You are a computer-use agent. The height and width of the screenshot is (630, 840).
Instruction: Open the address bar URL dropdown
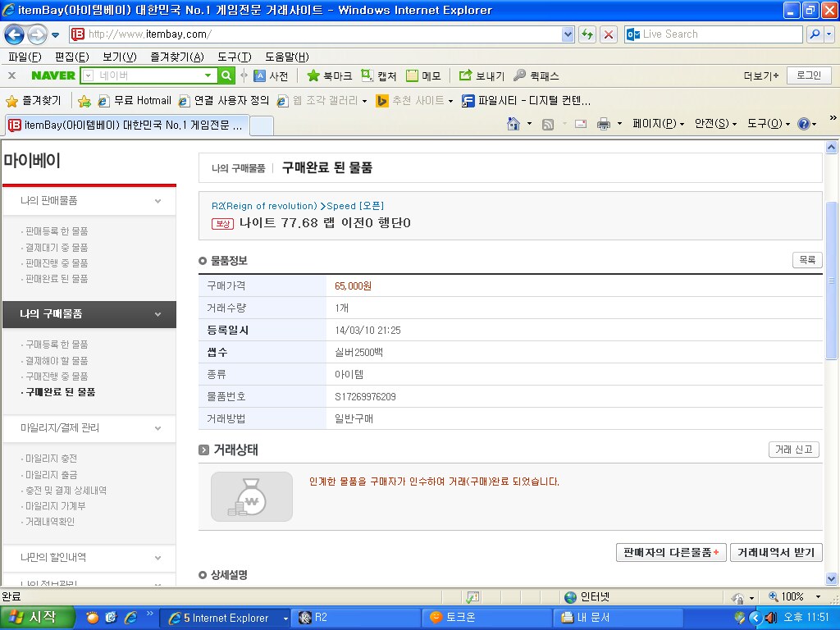(x=568, y=34)
